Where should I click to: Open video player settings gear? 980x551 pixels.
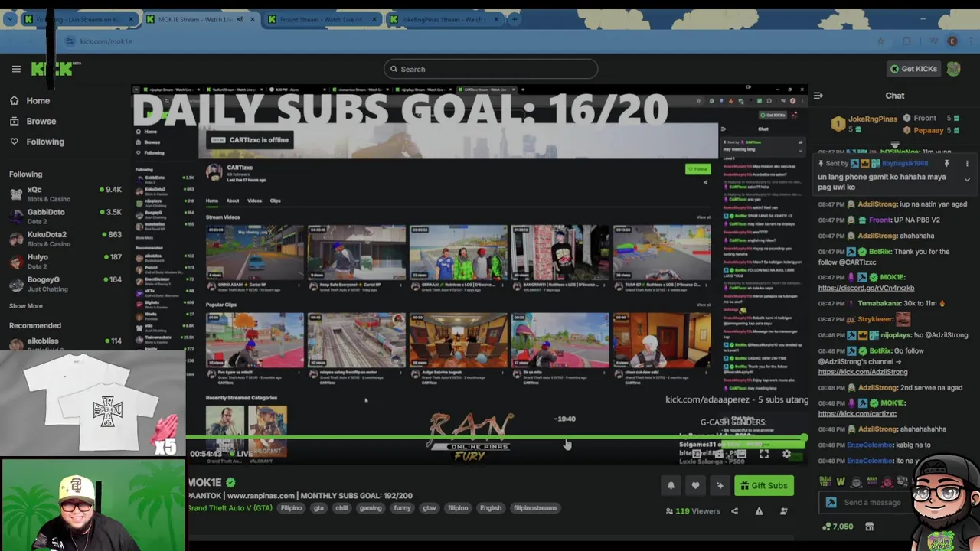[786, 455]
